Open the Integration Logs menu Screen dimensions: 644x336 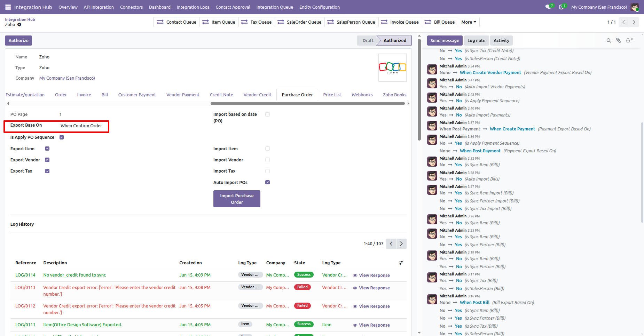193,7
